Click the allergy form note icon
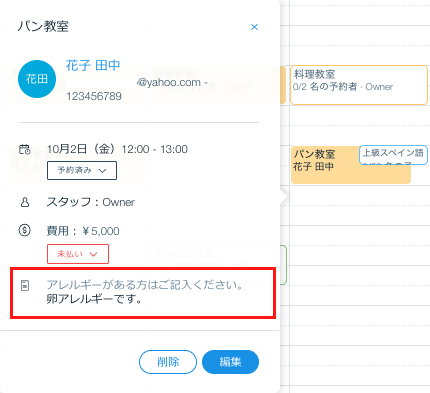 pos(25,285)
